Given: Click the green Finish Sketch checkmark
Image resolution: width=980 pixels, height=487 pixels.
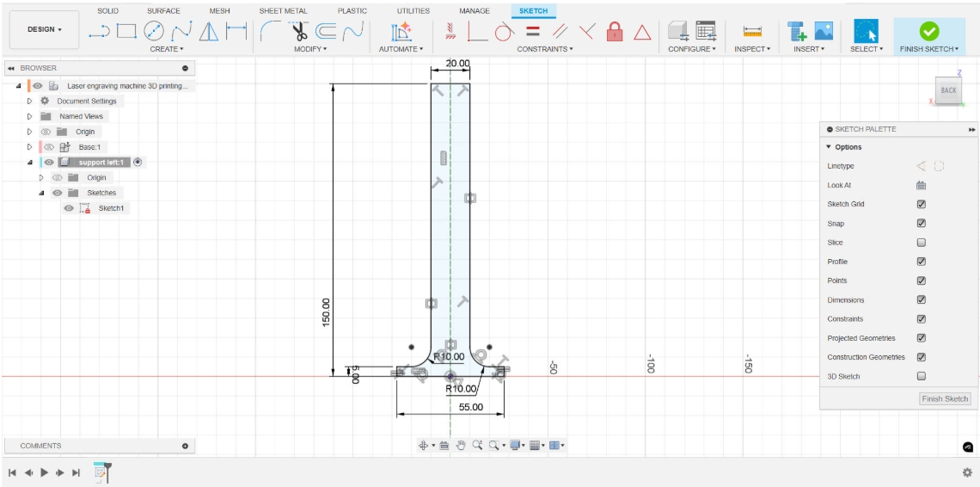Looking at the screenshot, I should click(928, 31).
